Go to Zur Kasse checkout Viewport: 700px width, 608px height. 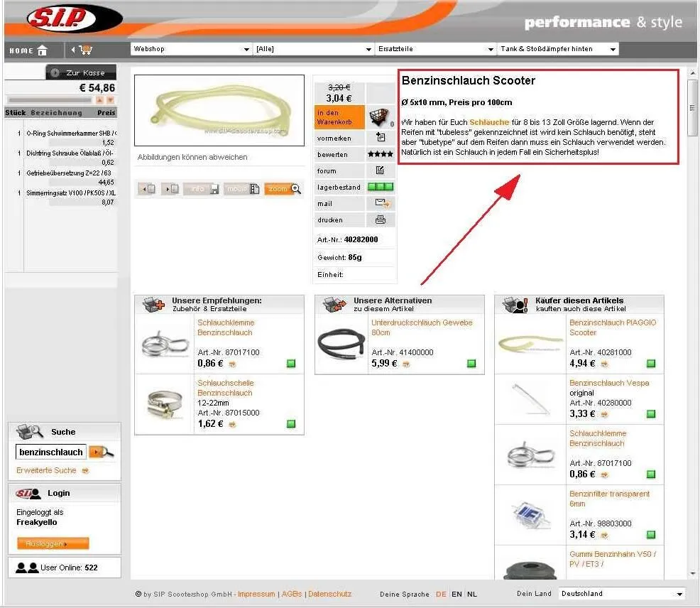pyautogui.click(x=81, y=72)
